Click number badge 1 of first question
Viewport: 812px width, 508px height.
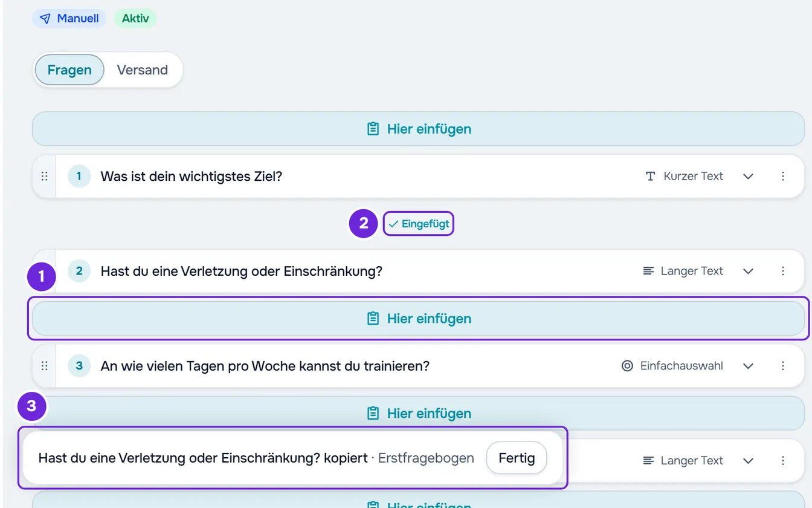pos(79,176)
